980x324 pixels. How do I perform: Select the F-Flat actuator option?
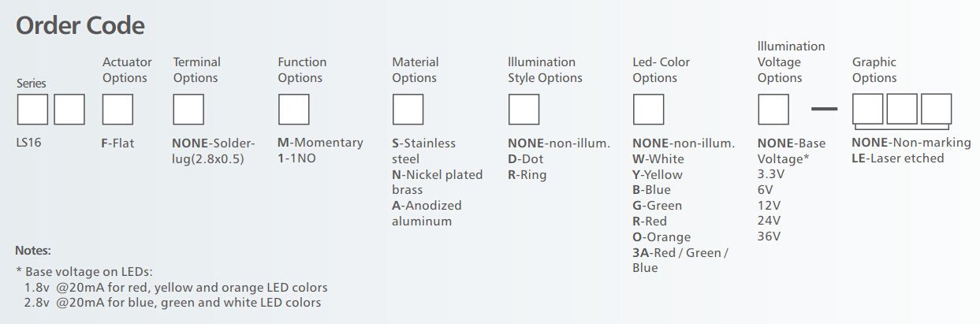(x=118, y=143)
